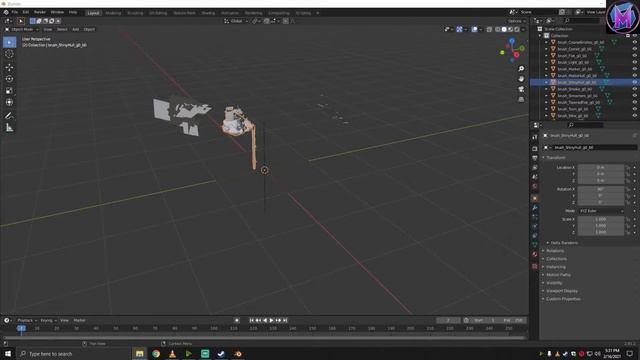
Task: Hide brush_CoarseBristles object with eye icon
Action: coord(634,42)
